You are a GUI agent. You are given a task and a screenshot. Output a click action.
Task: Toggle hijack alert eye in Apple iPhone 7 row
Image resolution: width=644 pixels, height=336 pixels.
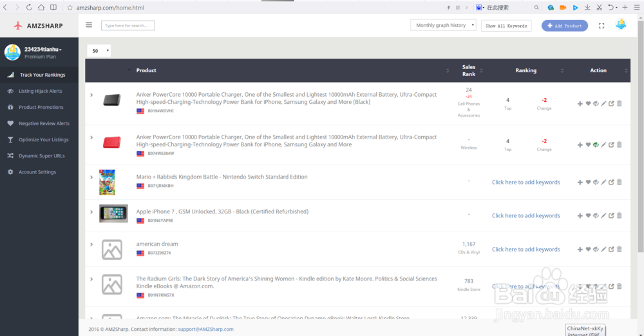[596, 215]
